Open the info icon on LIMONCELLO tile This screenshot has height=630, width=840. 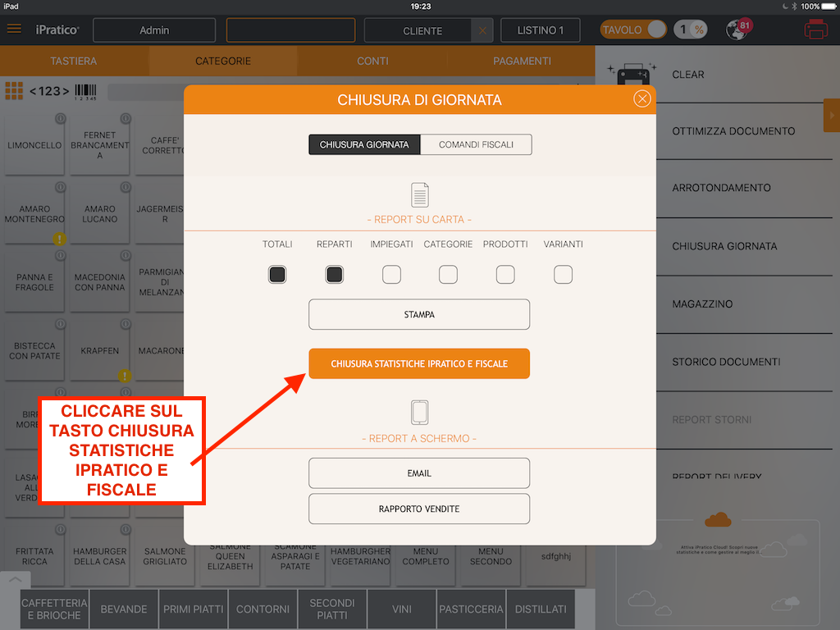(x=61, y=118)
